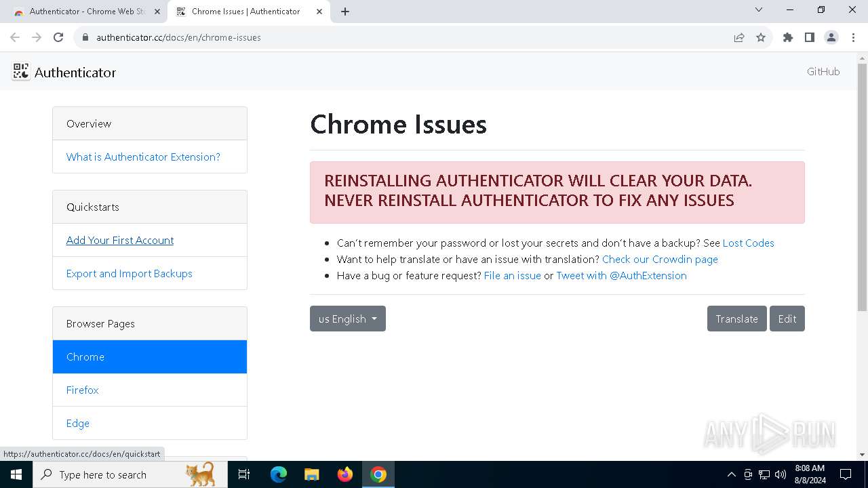The height and width of the screenshot is (488, 868).
Task: Open Task View on taskbar
Action: (x=244, y=474)
